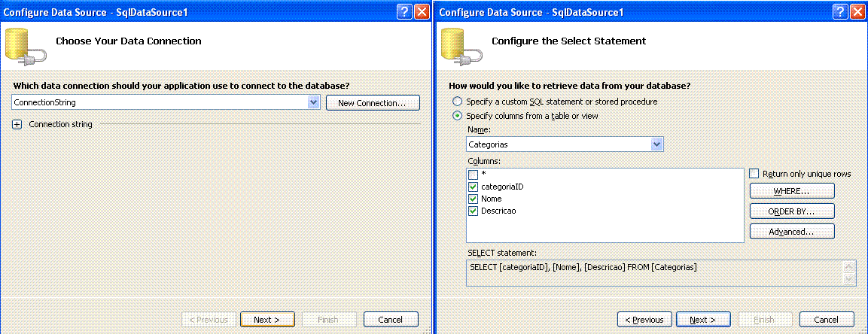Click the New Connection button
The image size is (868, 334).
click(x=373, y=103)
